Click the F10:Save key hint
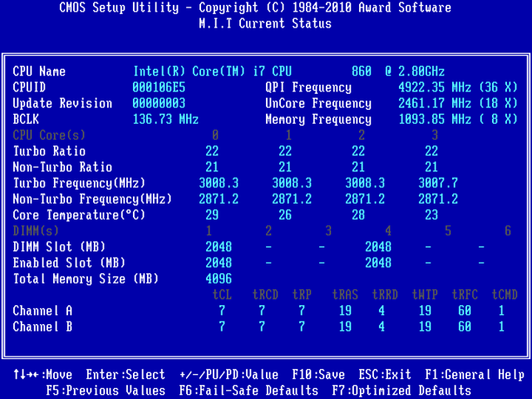The image size is (532, 399). [x=318, y=375]
